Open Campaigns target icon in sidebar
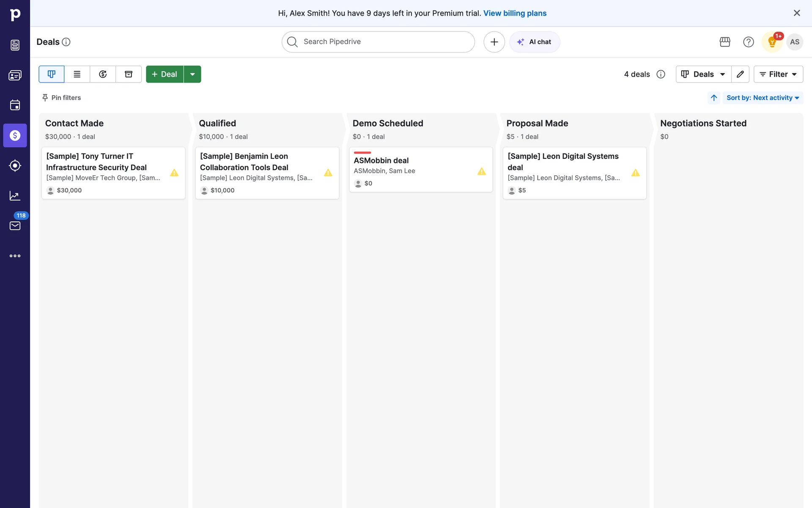 (x=15, y=166)
